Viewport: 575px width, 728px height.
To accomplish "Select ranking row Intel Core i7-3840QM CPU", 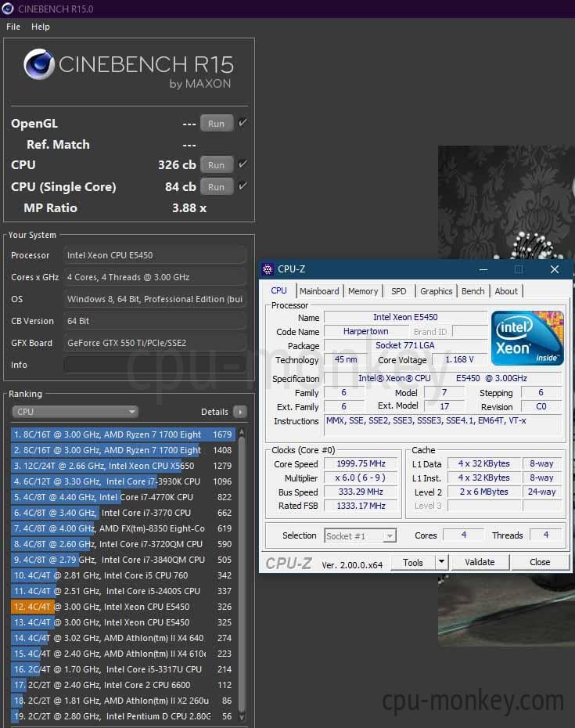I will point(123,560).
